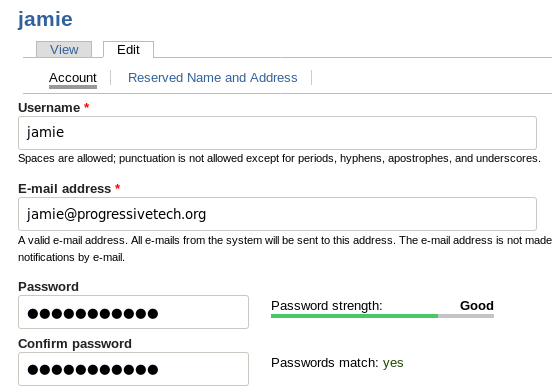The image size is (552, 392).
Task: Click the red asterisk beside Username
Action: pos(87,106)
